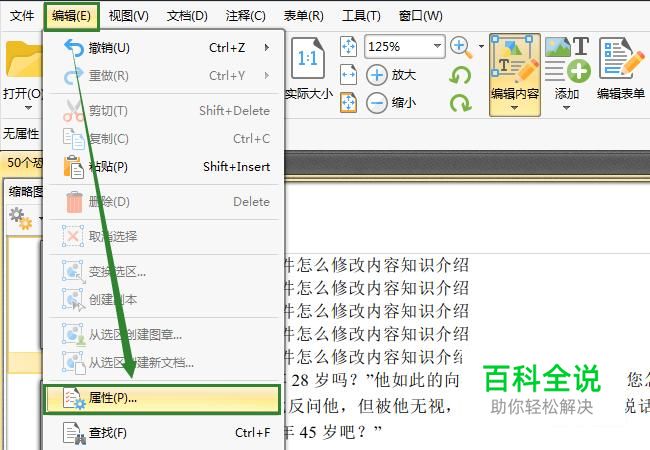Expand the 编辑内容 dropdown arrow
Image resolution: width=650 pixels, height=450 pixels.
514,108
